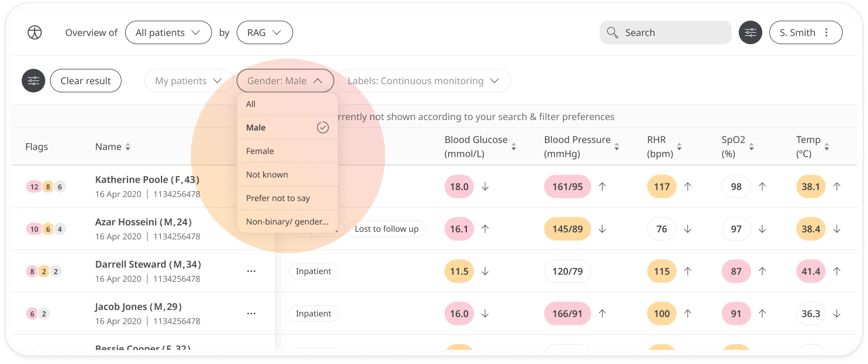Select the checked Male option in the gender list

(x=287, y=128)
